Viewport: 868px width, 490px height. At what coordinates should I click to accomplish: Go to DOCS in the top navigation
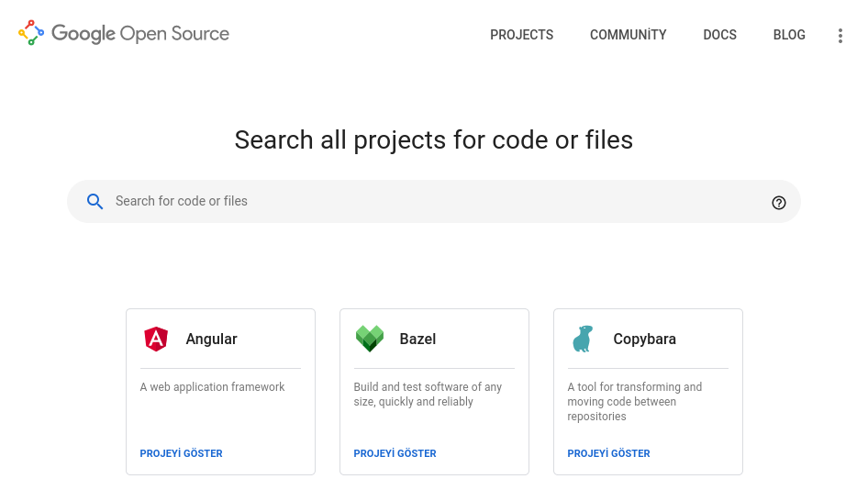[x=719, y=35]
